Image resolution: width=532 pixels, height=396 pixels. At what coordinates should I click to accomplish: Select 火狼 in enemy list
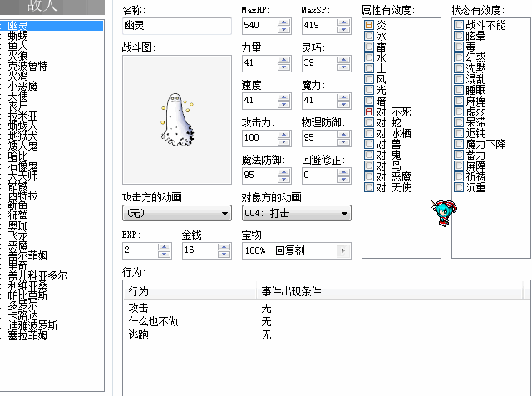[x=17, y=56]
